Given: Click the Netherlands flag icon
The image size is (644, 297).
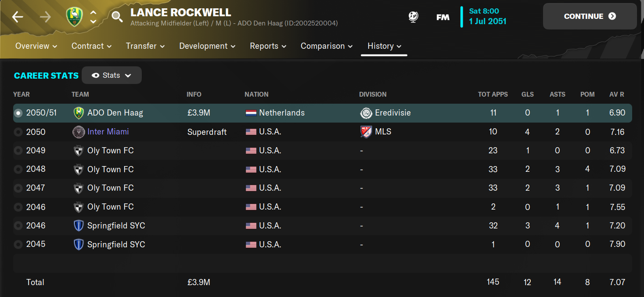Looking at the screenshot, I should 251,113.
